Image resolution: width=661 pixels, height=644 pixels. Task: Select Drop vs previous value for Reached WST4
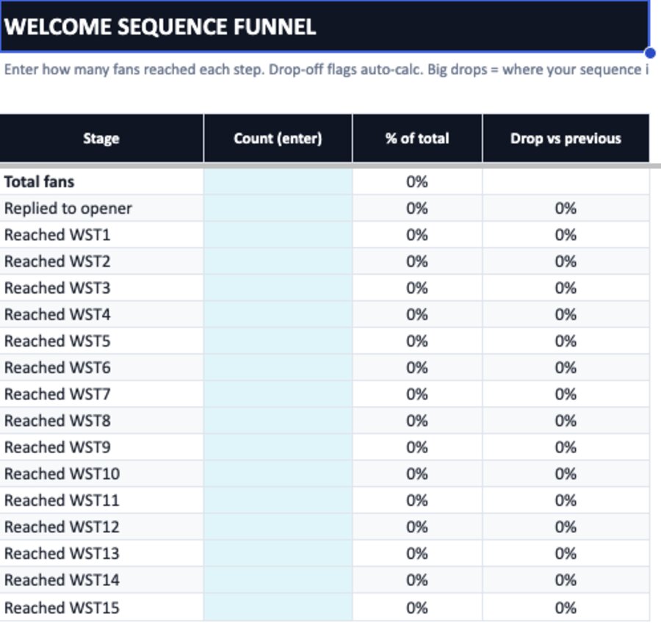click(x=566, y=314)
